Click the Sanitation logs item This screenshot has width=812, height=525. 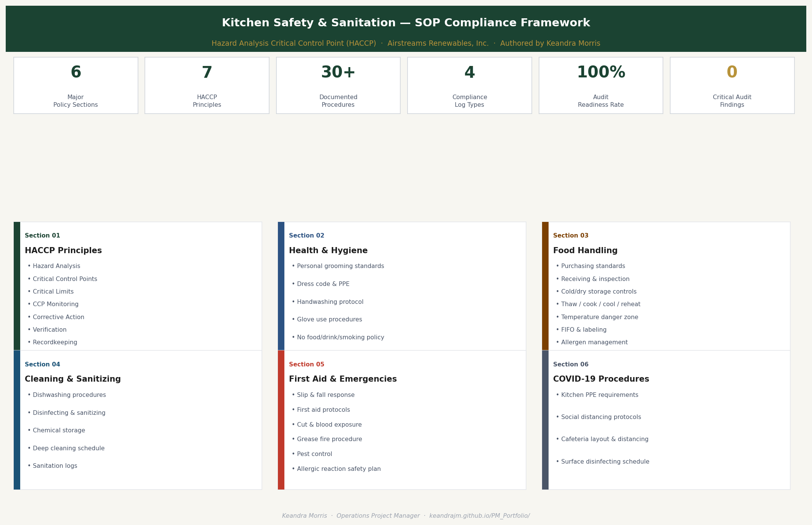coord(55,466)
